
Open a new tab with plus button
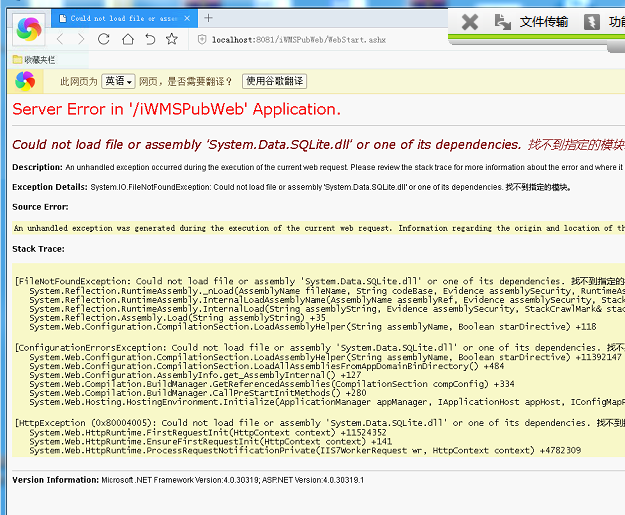(208, 18)
